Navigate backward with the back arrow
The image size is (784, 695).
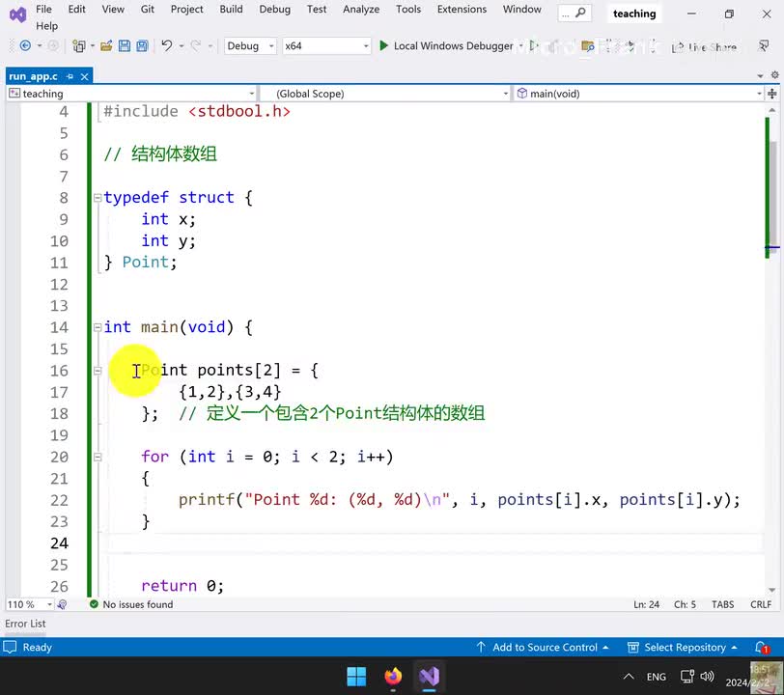[25, 46]
